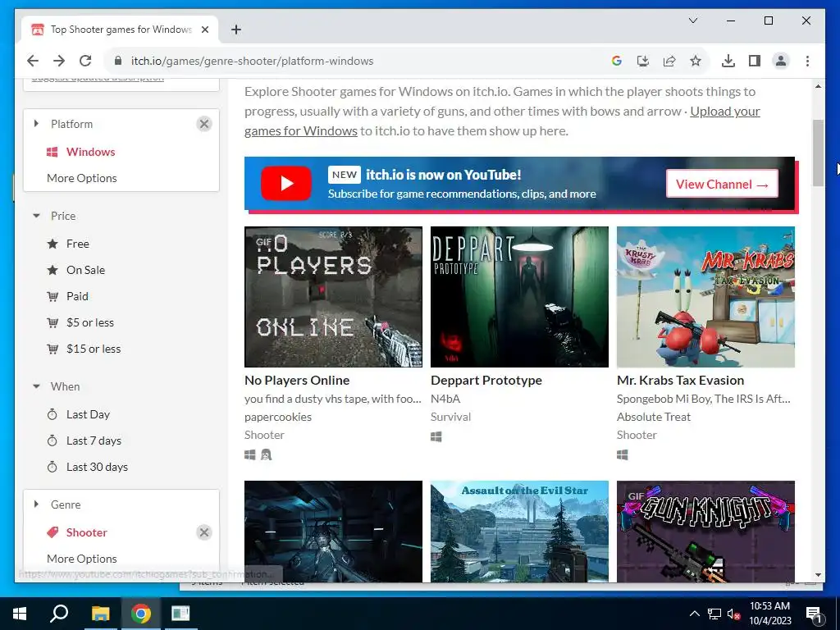This screenshot has width=840, height=630.
Task: Close the Top Shooter games tab
Action: [204, 30]
